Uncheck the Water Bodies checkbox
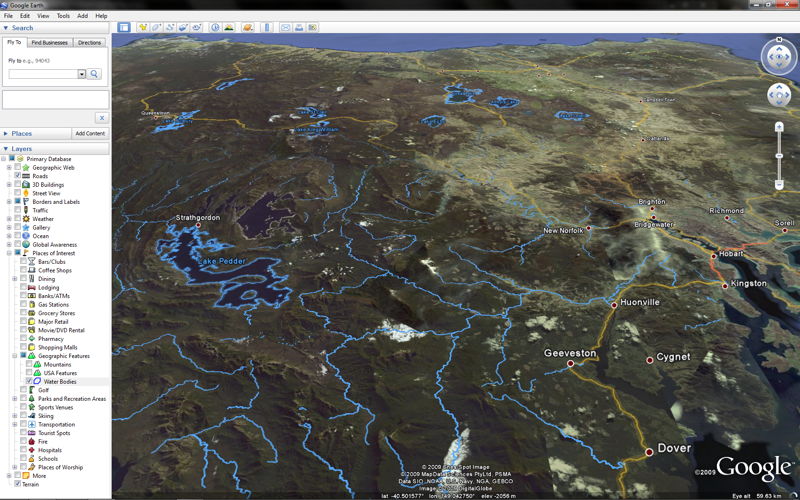The height and width of the screenshot is (500, 800). click(29, 381)
